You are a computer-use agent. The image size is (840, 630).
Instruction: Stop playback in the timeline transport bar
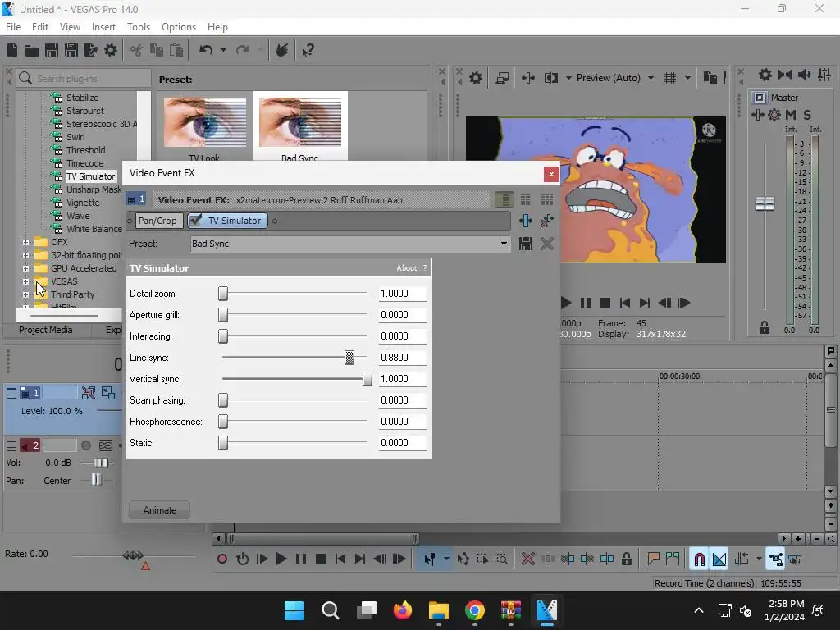click(321, 559)
